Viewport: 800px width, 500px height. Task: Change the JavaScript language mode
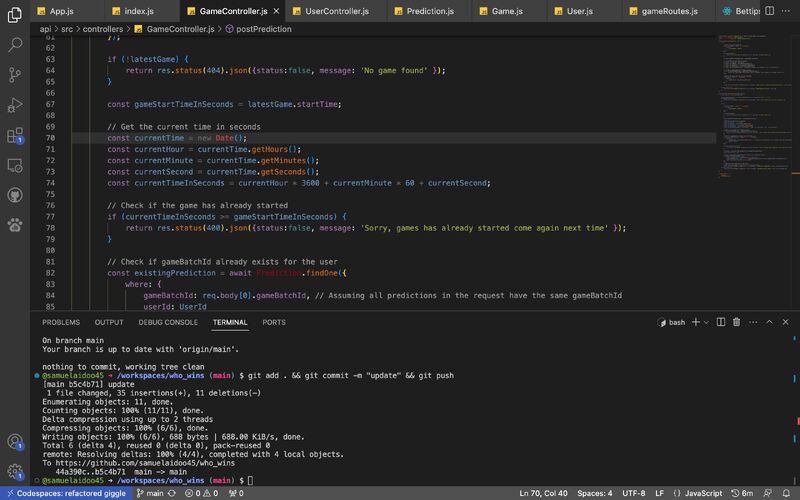[x=702, y=493]
